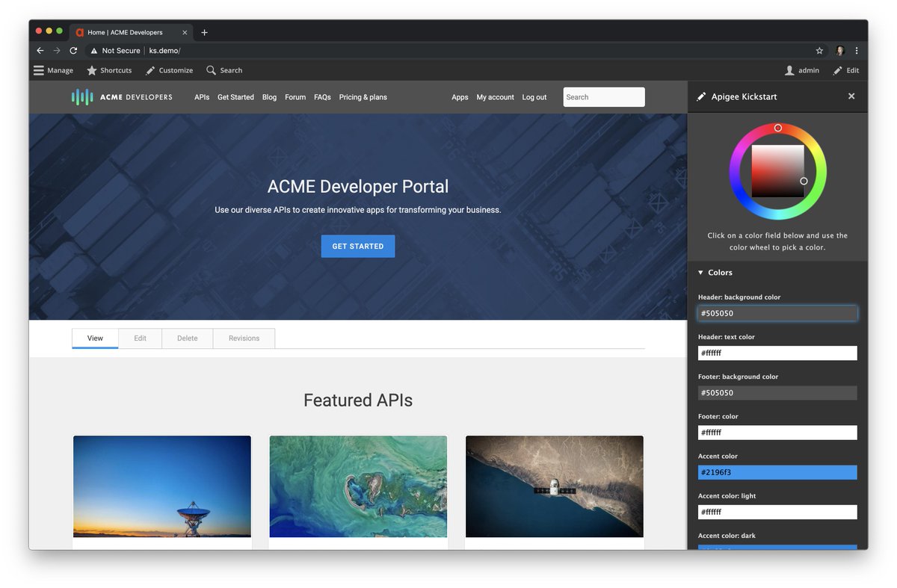Open the Chrome profile avatar
This screenshot has width=897, height=588.
pyautogui.click(x=840, y=51)
